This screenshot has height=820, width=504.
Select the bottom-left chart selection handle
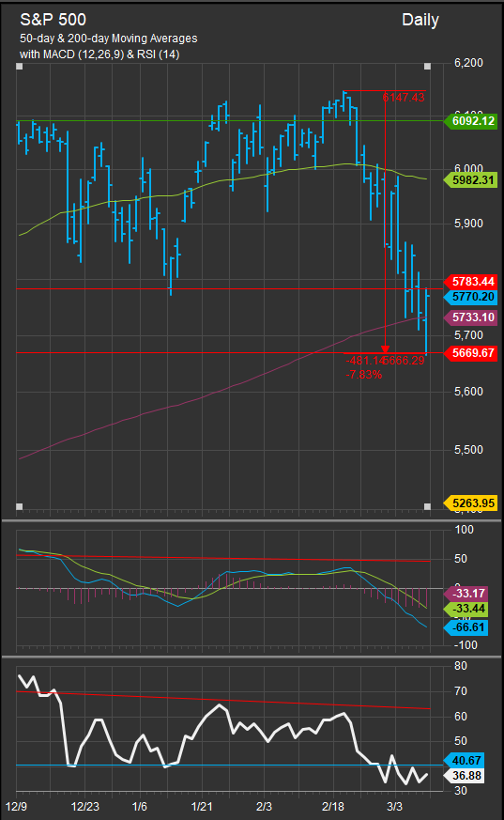[20, 506]
